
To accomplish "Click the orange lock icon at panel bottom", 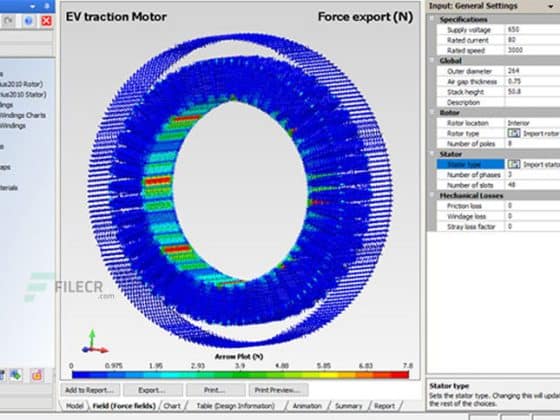I will (x=36, y=375).
